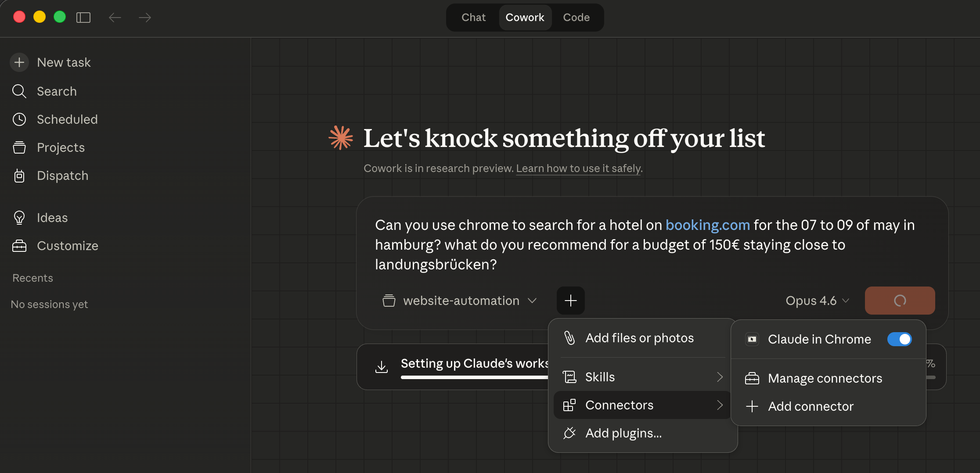Click the 'Let's knock something off' heading
Viewport: 980px width, 473px height.
point(564,138)
